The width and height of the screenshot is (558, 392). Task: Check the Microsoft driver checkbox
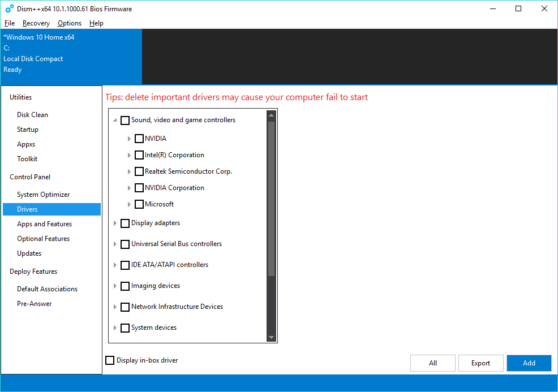(139, 204)
